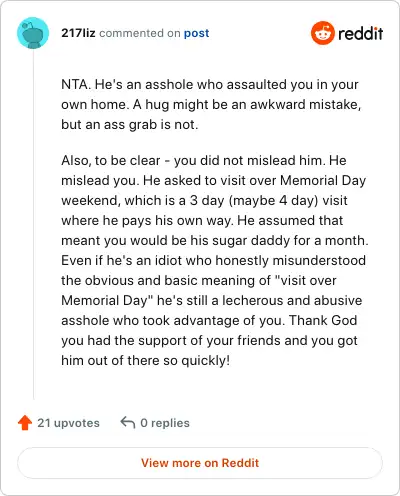Select the "21 upvotes" count label
The width and height of the screenshot is (400, 496).
point(68,423)
